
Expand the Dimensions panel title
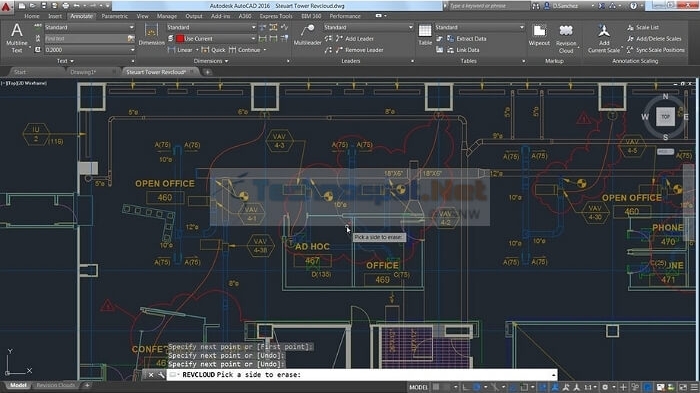point(211,61)
